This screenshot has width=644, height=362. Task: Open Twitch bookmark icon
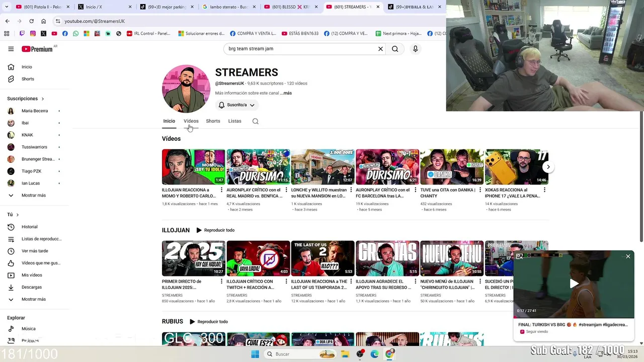[x=22, y=34]
